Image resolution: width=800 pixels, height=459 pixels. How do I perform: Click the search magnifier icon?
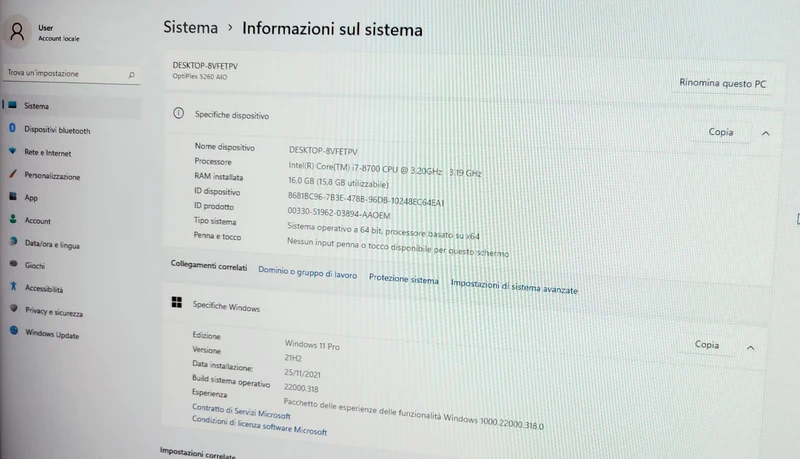[132, 75]
